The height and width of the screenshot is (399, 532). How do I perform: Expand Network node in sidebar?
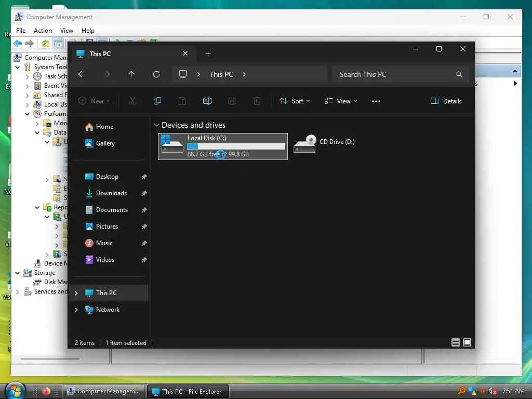76,310
